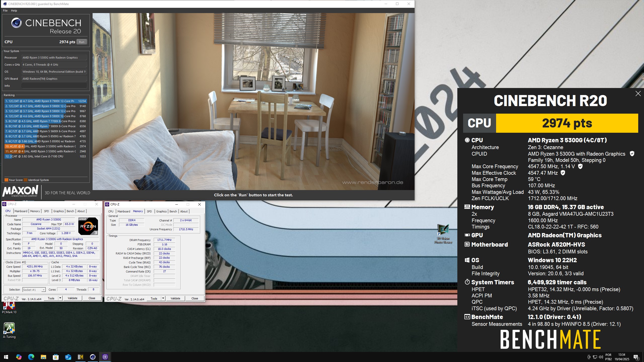Open the SPD tab in right CPU-Z

pos(149,211)
